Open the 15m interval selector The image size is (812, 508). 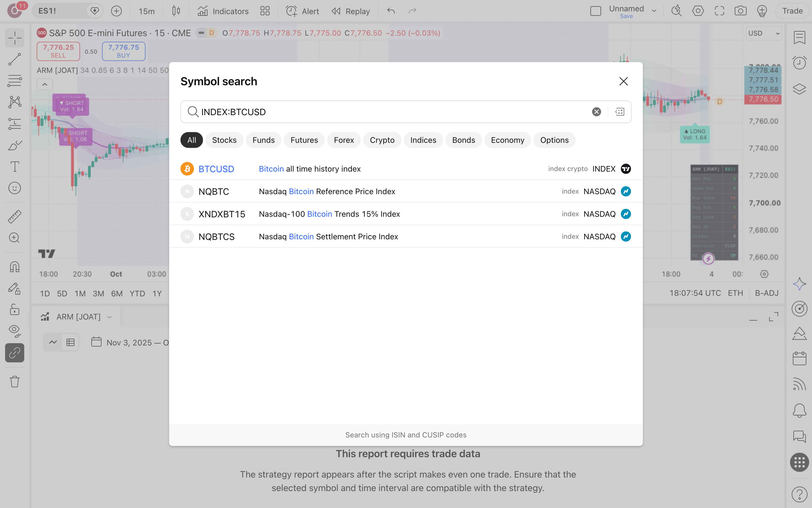147,11
